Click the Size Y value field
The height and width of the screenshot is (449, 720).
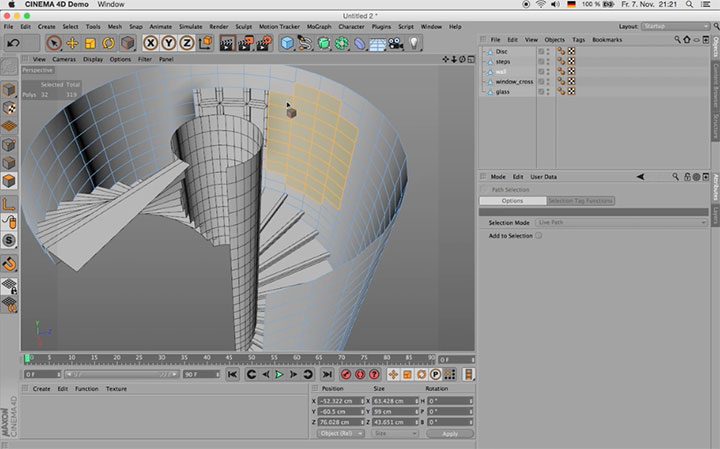[395, 411]
